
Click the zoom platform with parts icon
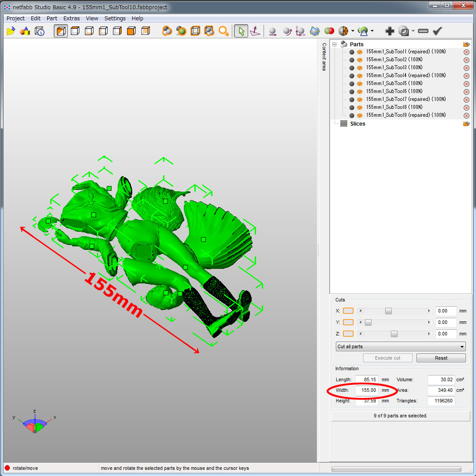click(209, 31)
